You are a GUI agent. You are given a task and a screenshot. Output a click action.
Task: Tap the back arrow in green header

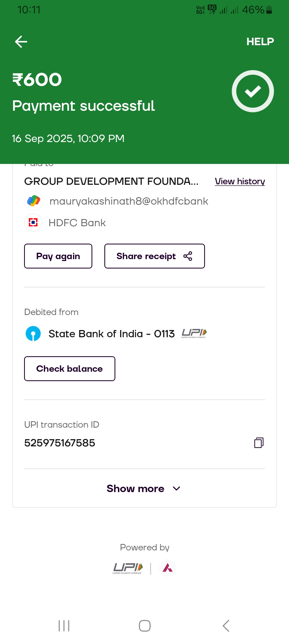pyautogui.click(x=21, y=42)
